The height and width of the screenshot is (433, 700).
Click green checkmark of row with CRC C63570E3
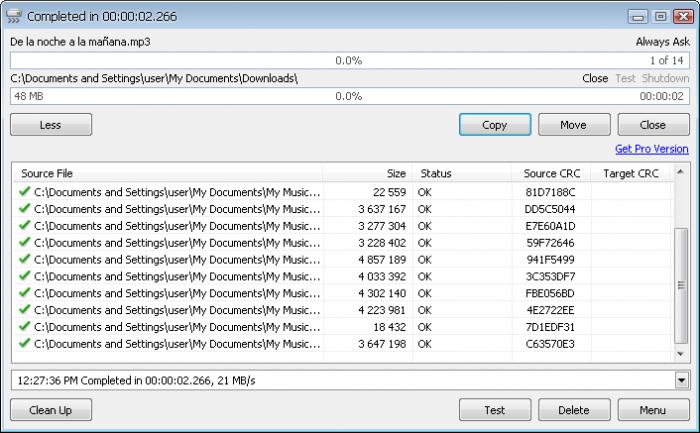[25, 343]
